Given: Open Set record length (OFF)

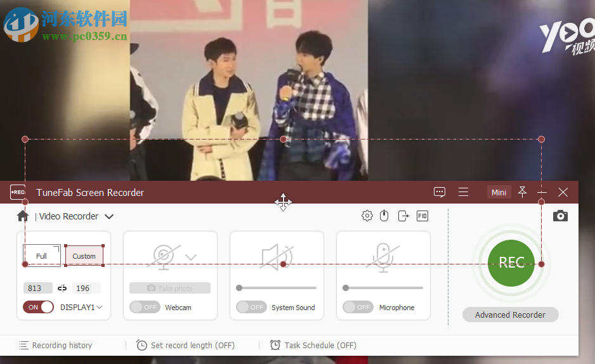Looking at the screenshot, I should (x=185, y=346).
